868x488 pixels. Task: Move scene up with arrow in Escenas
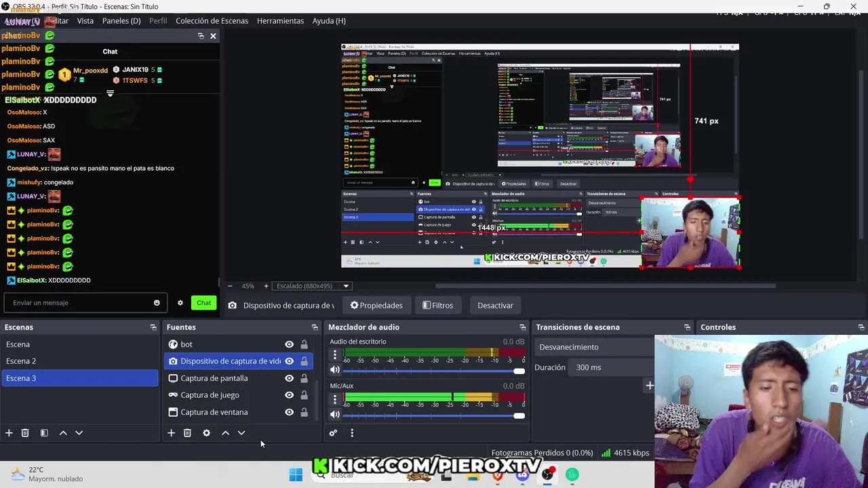click(63, 432)
